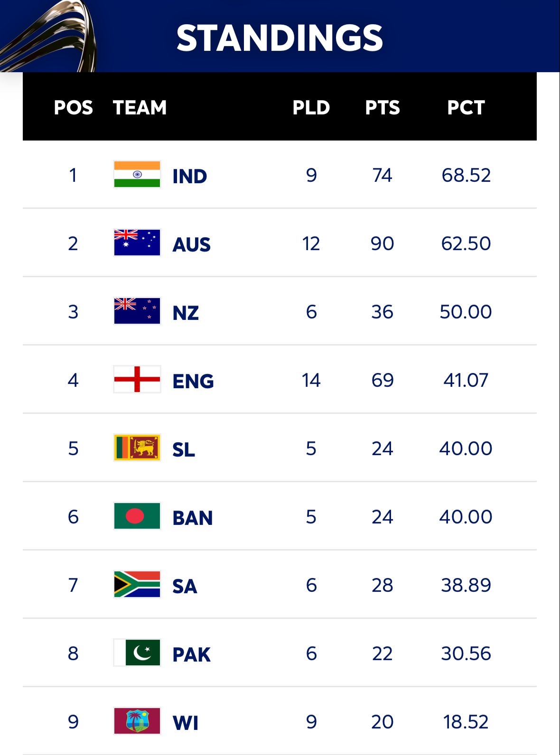Select the PTS column header
Viewport: 560px width, 755px height.
pyautogui.click(x=382, y=108)
